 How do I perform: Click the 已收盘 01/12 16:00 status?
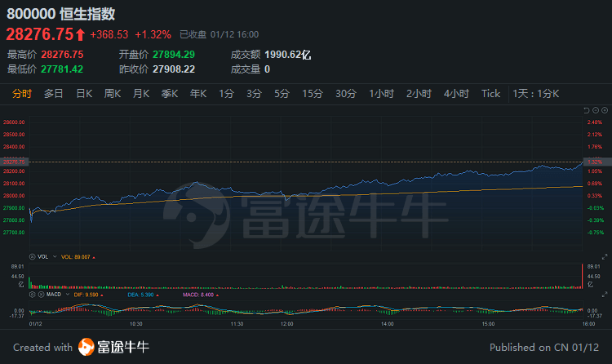click(219, 34)
